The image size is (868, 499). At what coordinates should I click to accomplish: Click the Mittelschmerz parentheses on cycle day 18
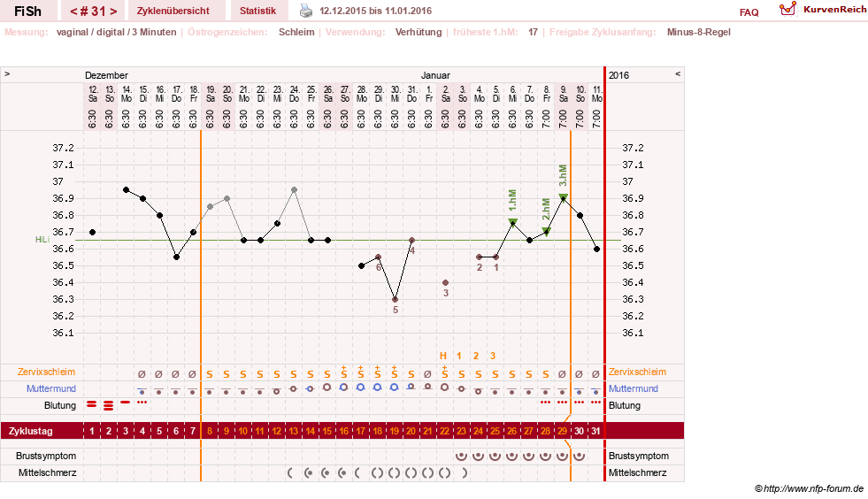[378, 473]
